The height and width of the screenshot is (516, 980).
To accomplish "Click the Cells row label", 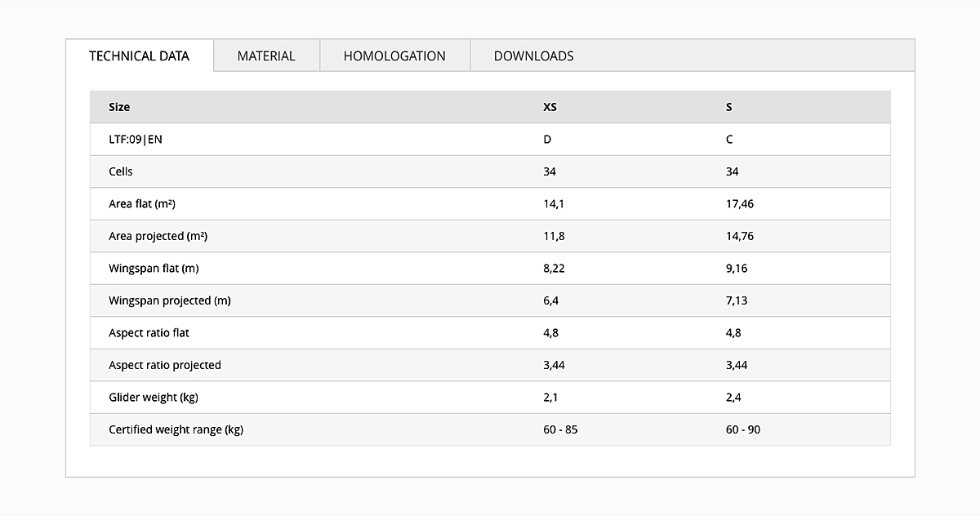I will (121, 171).
